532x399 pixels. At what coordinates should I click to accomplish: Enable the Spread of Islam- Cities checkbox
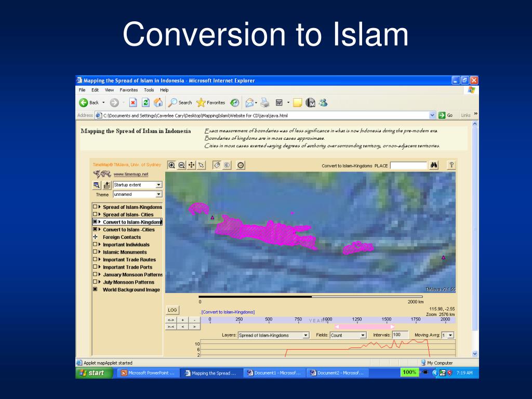95,214
